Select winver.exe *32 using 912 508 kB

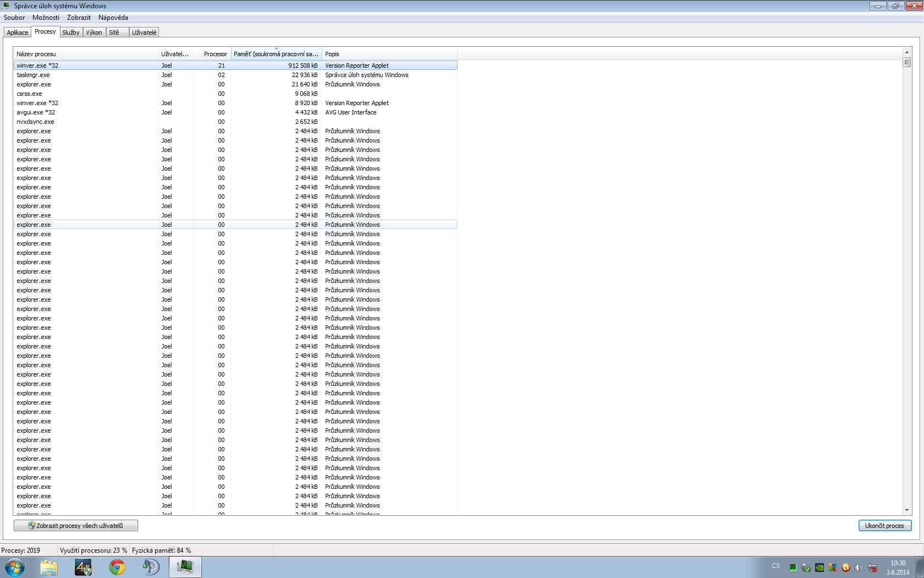click(x=235, y=66)
